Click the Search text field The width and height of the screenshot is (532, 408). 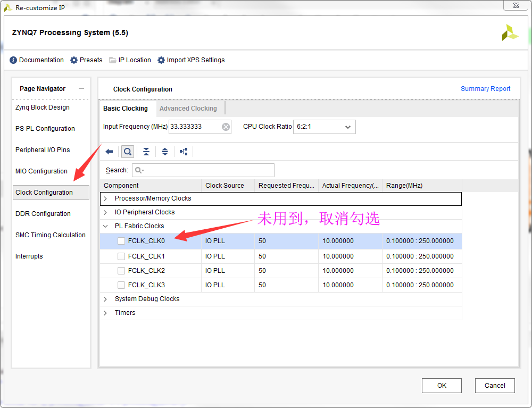(x=204, y=170)
